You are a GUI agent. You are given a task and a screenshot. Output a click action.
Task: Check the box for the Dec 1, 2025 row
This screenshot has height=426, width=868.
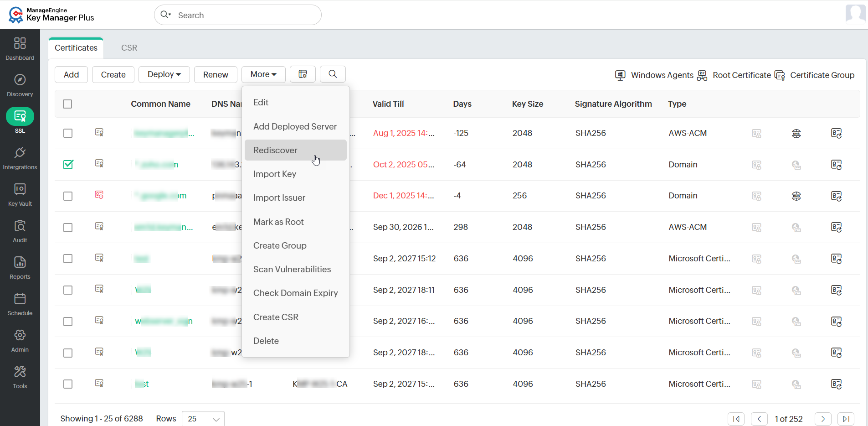pos(68,196)
